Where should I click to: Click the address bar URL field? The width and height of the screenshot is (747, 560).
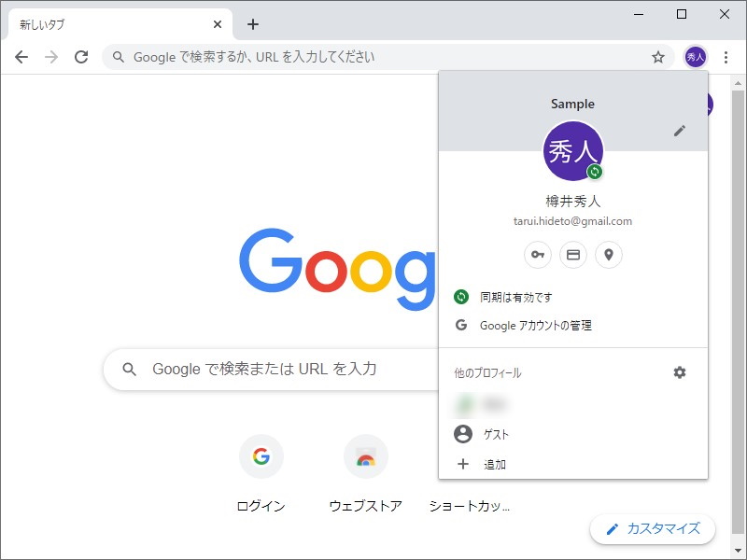tap(388, 57)
